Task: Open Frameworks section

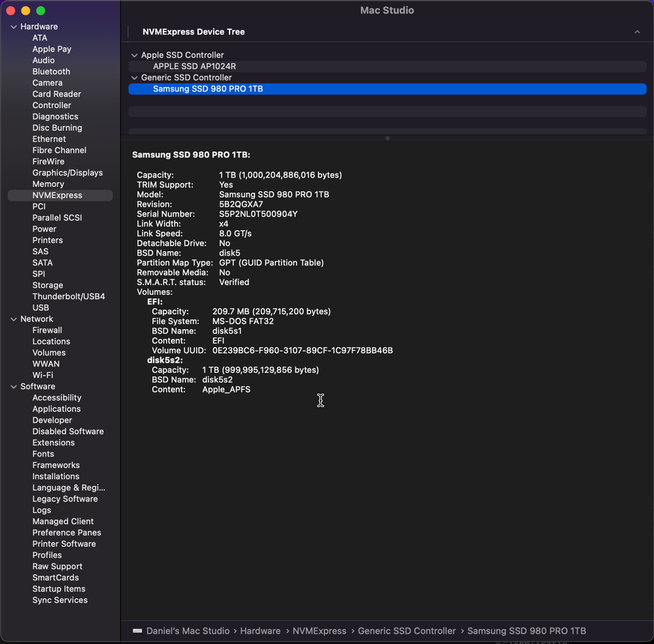Action: (x=56, y=466)
